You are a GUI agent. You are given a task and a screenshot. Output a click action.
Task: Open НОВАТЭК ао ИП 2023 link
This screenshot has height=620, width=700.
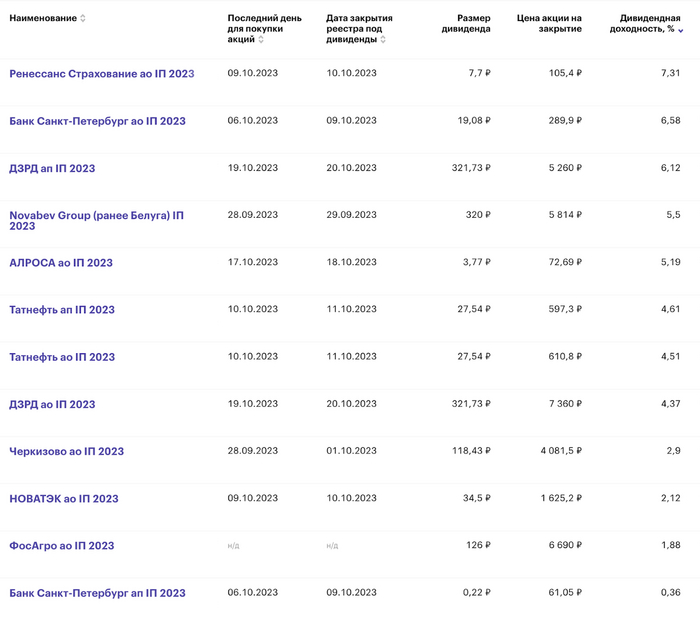pyautogui.click(x=63, y=499)
